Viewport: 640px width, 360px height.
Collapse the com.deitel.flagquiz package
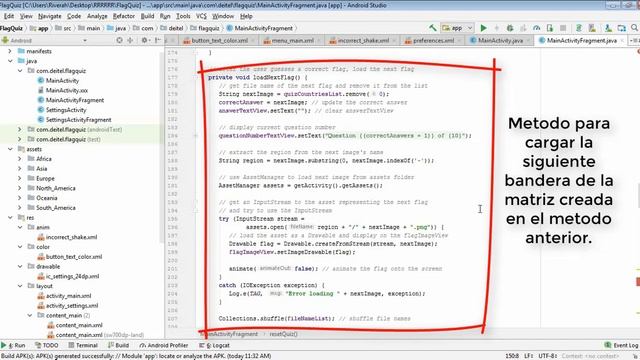click(20, 71)
